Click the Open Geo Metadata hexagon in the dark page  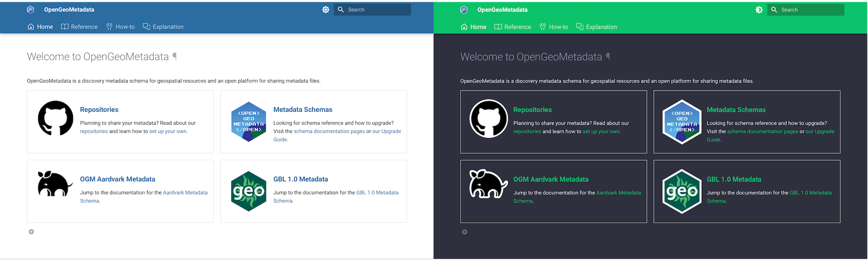[682, 122]
